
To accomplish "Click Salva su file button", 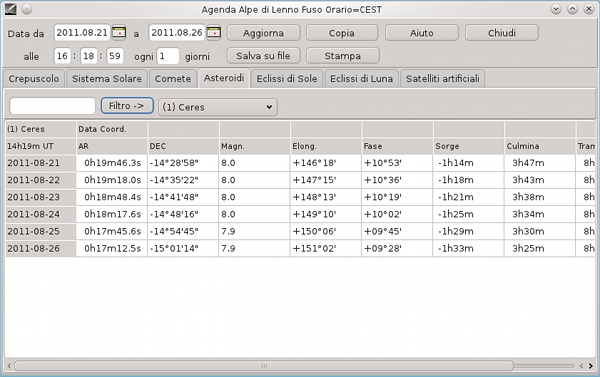I will click(263, 55).
